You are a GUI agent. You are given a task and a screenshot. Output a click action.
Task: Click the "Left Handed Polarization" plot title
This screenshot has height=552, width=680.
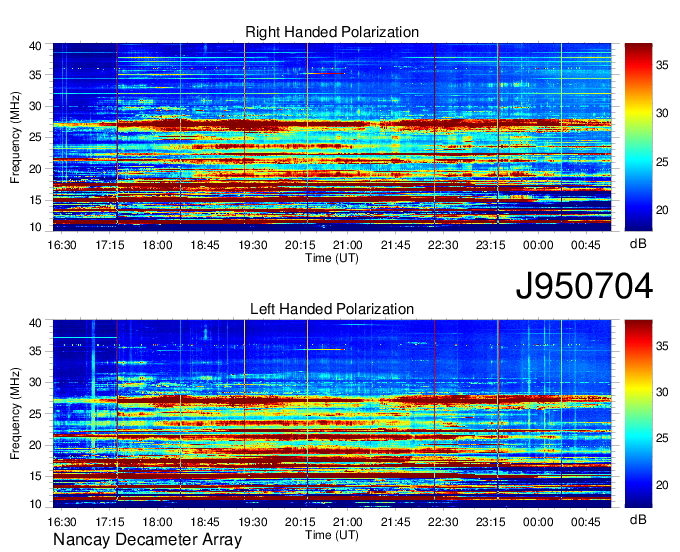332,309
